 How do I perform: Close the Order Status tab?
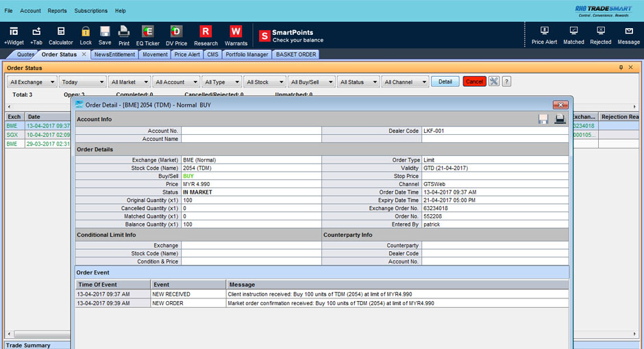pyautogui.click(x=84, y=54)
